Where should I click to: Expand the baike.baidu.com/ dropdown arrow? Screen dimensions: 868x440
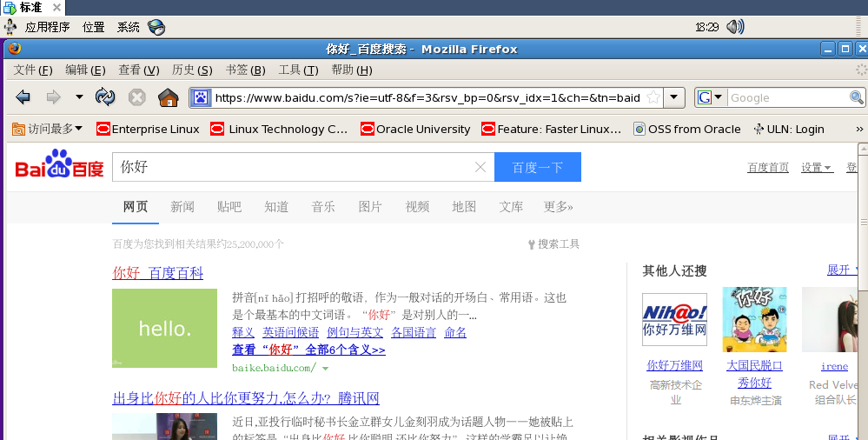click(x=326, y=369)
